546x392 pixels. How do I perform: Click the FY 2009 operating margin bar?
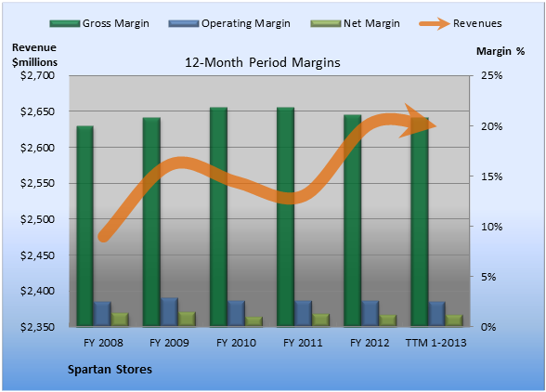(x=169, y=312)
